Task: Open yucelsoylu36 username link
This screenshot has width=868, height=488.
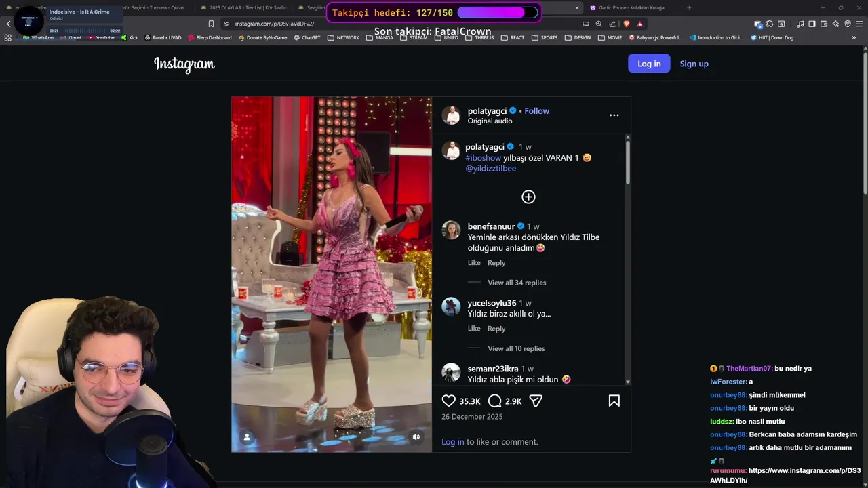Action: [x=492, y=303]
